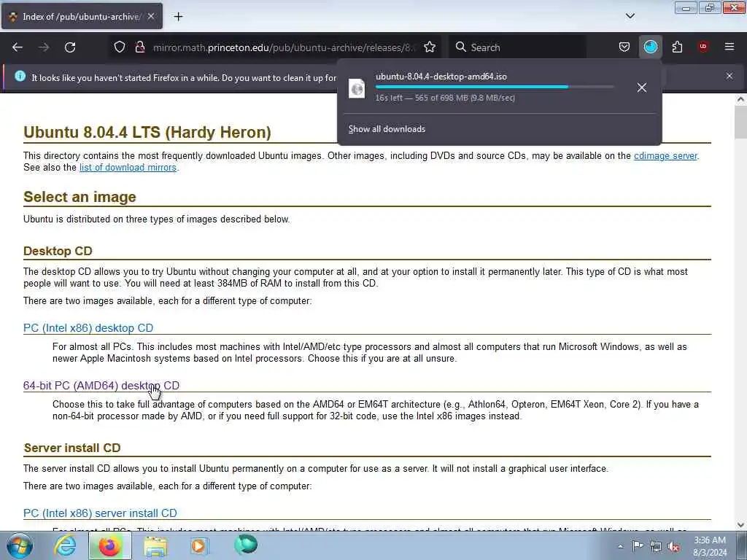Toggle the downloads progress button

650,47
